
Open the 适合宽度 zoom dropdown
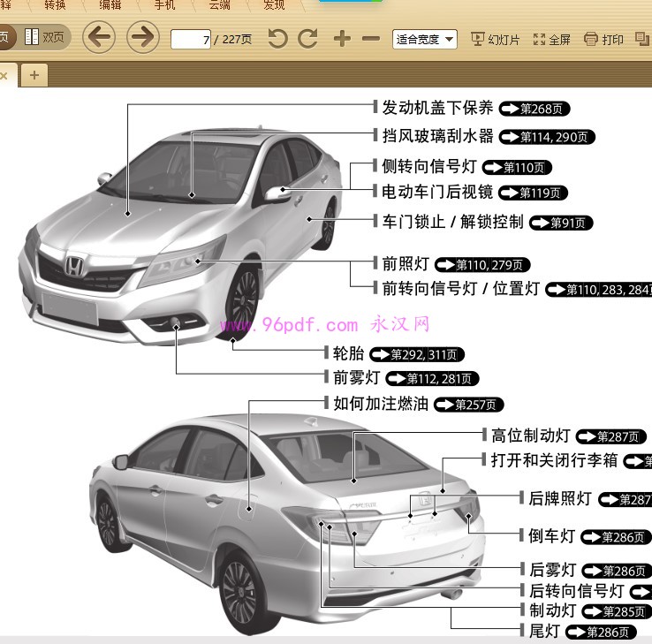pos(425,40)
